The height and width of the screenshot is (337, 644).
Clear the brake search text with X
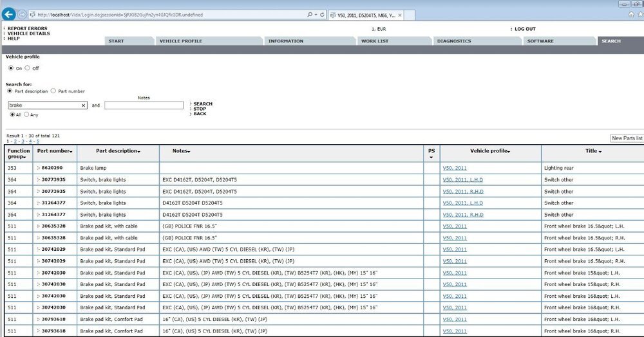pyautogui.click(x=83, y=105)
